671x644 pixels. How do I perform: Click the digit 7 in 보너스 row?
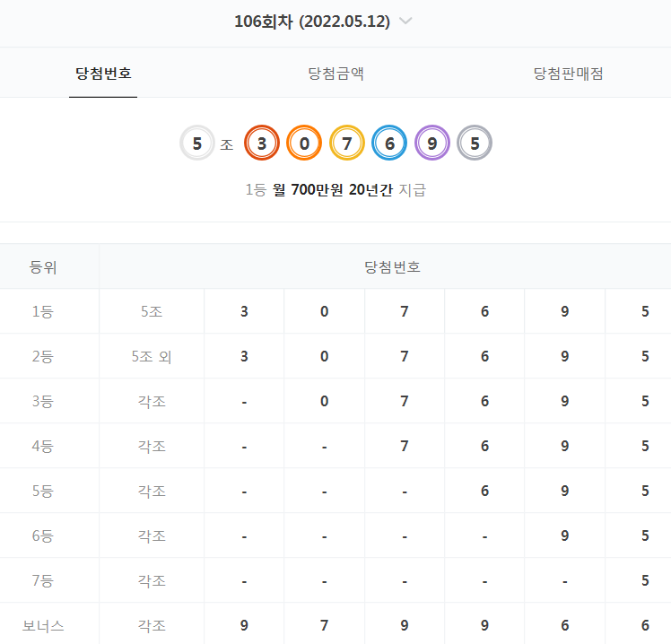point(325,625)
